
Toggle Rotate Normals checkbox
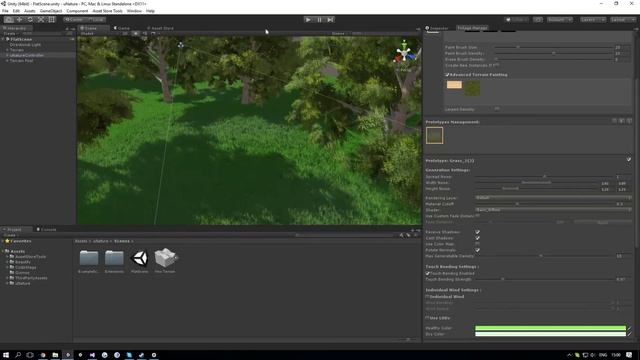(477, 250)
